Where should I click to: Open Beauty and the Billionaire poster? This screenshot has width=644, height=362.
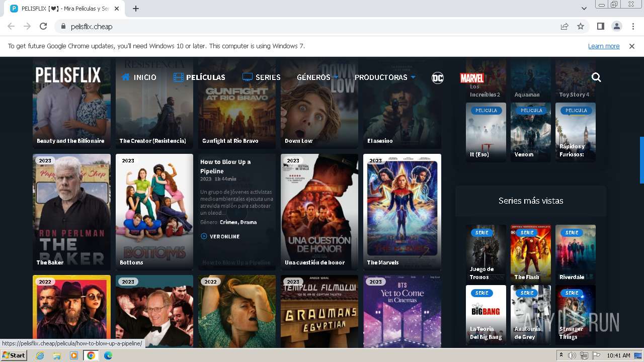click(x=71, y=103)
